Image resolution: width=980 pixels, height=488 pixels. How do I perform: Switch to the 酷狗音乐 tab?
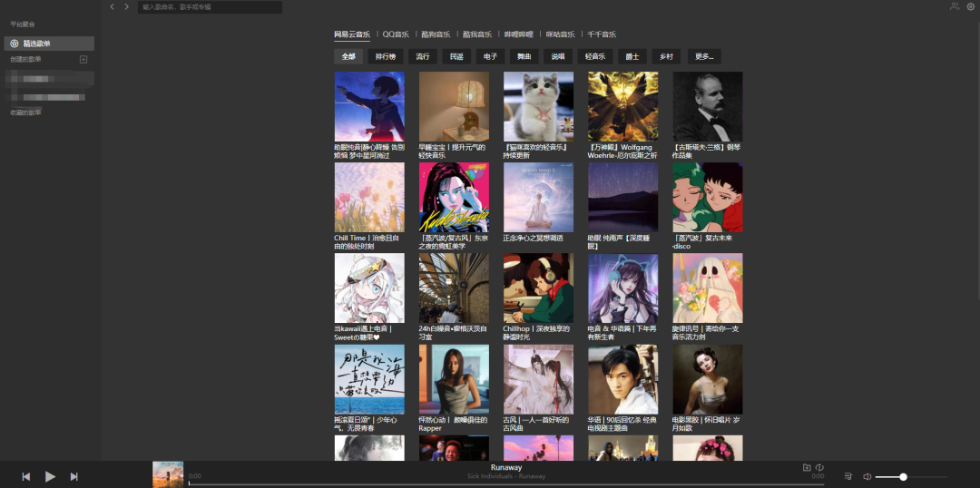tap(436, 34)
